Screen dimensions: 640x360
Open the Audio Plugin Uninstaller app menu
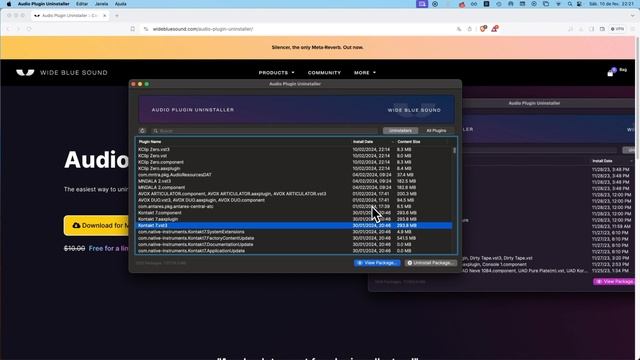coord(43,4)
